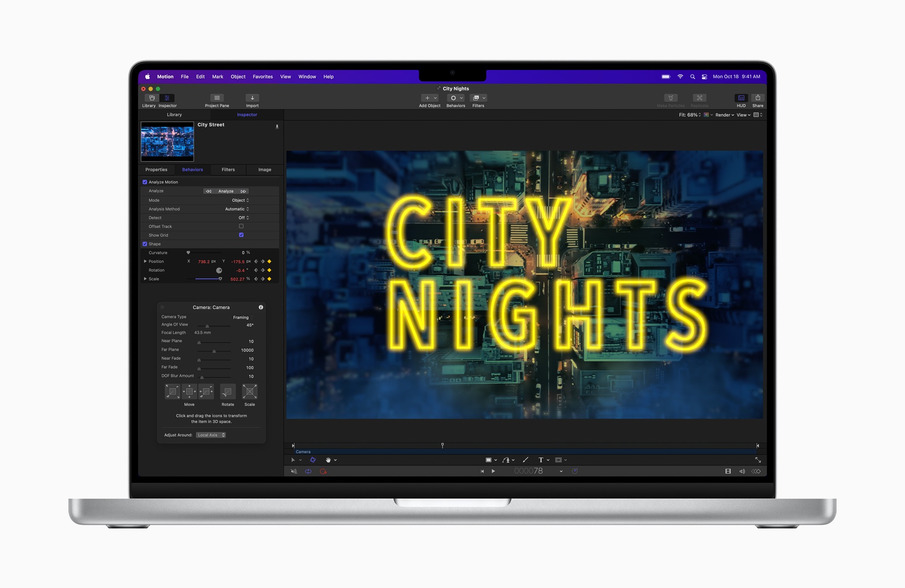This screenshot has height=588, width=905.
Task: Open the Behaviors tab in Inspector
Action: [x=192, y=169]
